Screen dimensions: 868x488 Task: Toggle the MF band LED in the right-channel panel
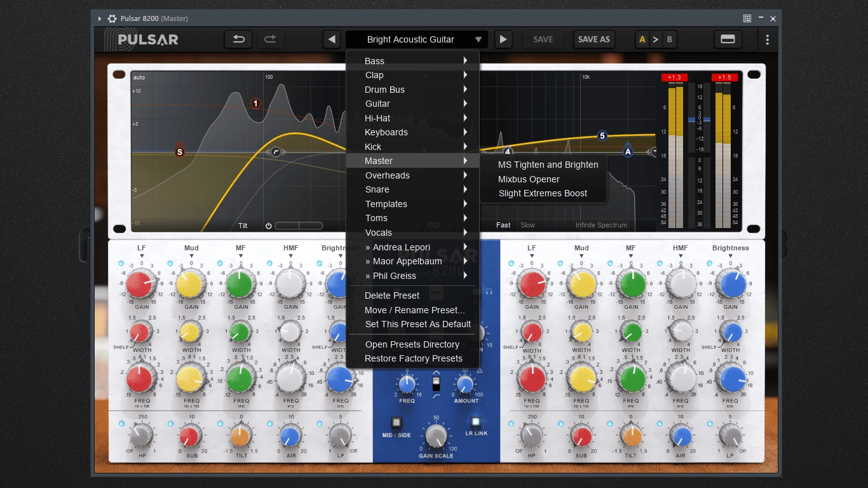pyautogui.click(x=610, y=262)
